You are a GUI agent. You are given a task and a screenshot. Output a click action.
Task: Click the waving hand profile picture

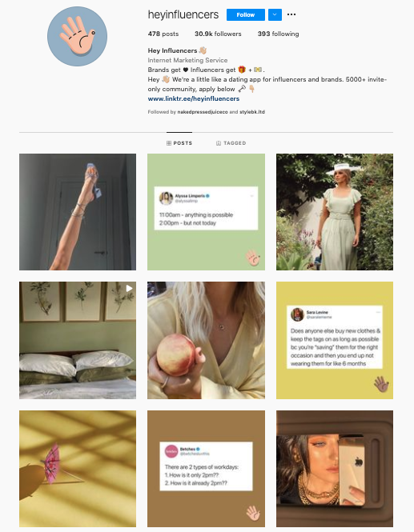coord(77,36)
